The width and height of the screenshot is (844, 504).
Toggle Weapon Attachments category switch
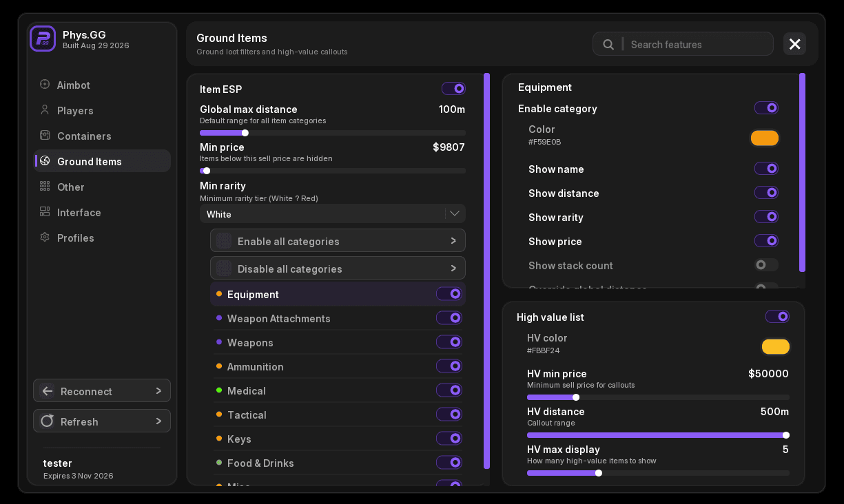449,318
